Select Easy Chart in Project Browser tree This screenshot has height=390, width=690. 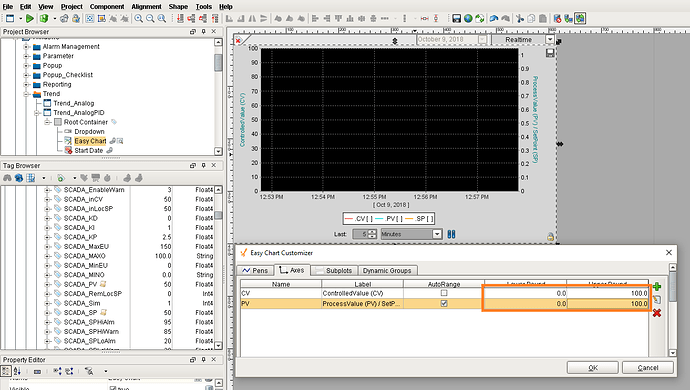tap(90, 141)
